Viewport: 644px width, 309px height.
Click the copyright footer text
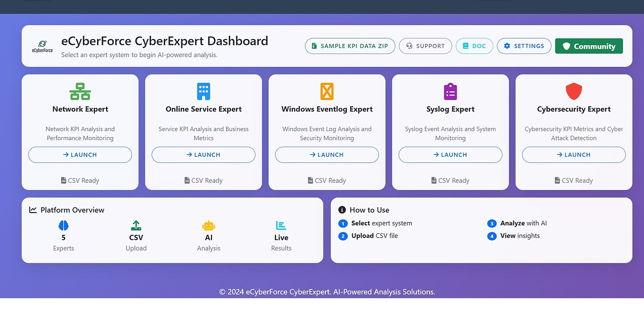pos(327,292)
